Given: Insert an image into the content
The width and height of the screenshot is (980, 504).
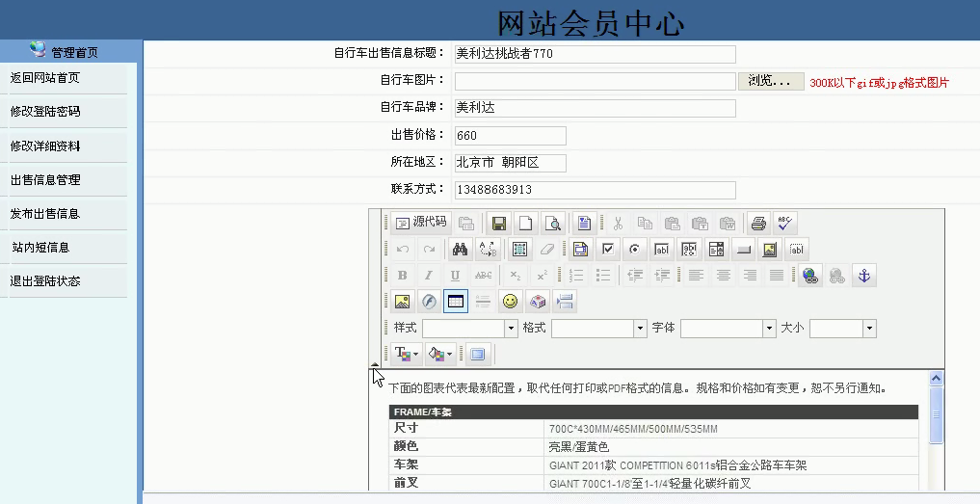Looking at the screenshot, I should pos(403,302).
